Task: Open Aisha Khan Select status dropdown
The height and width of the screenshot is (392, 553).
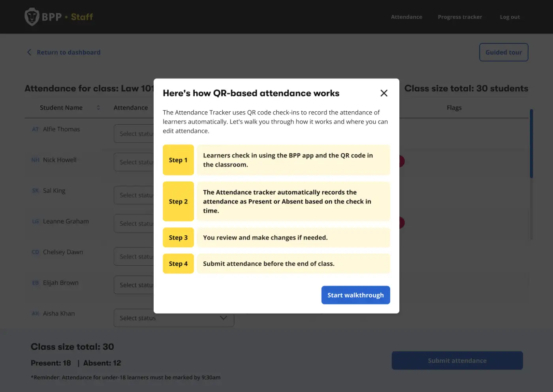Action: [174, 318]
